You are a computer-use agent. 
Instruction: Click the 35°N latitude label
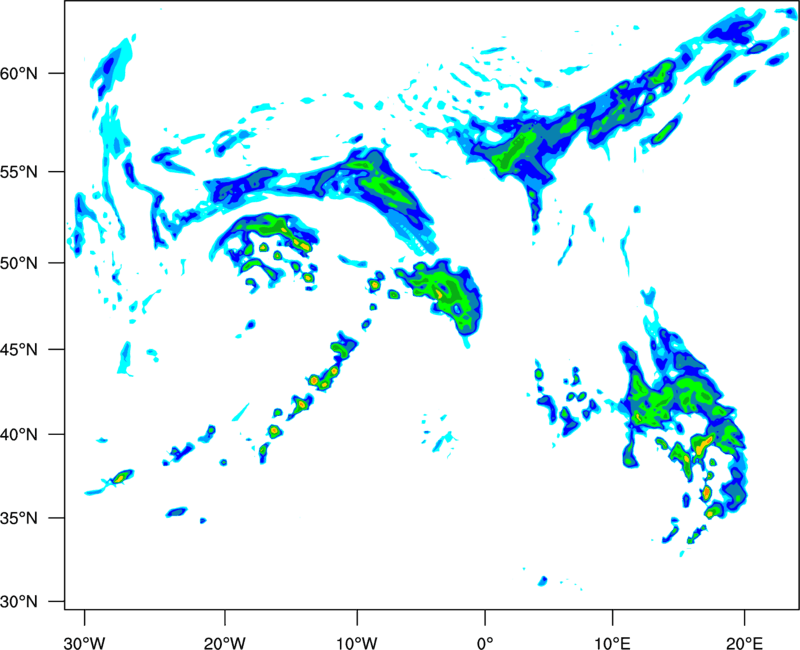19,518
